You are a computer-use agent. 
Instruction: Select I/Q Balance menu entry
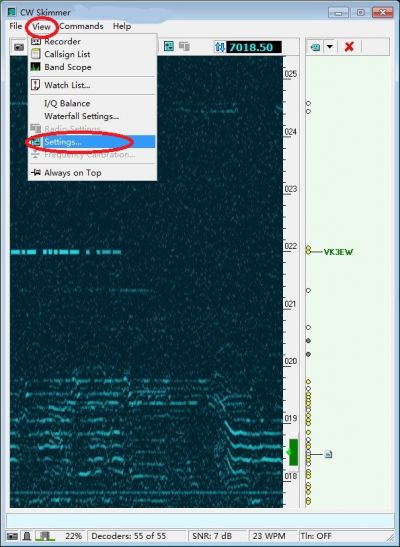67,103
